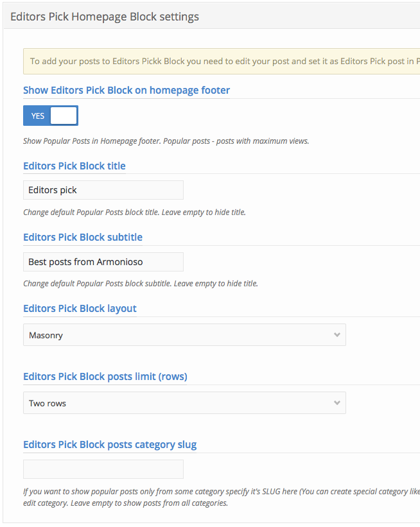Toggle the Show Editors Pick Block switch
The height and width of the screenshot is (527, 420).
click(51, 116)
